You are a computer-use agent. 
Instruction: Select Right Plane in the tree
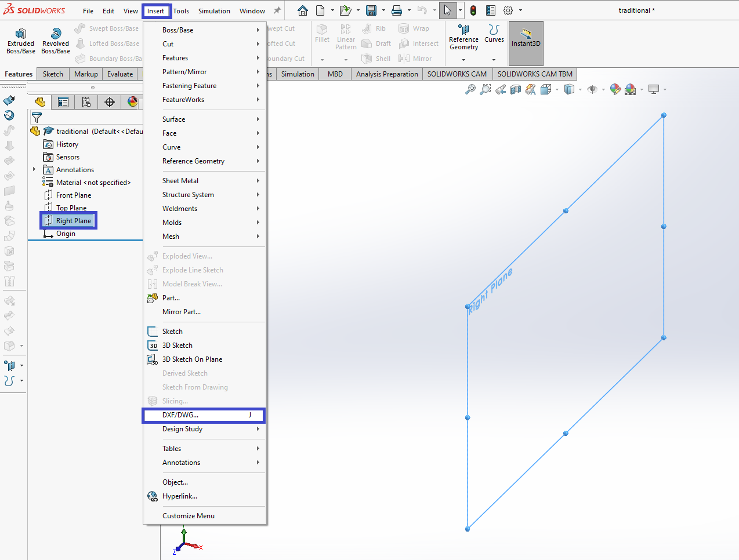68,220
